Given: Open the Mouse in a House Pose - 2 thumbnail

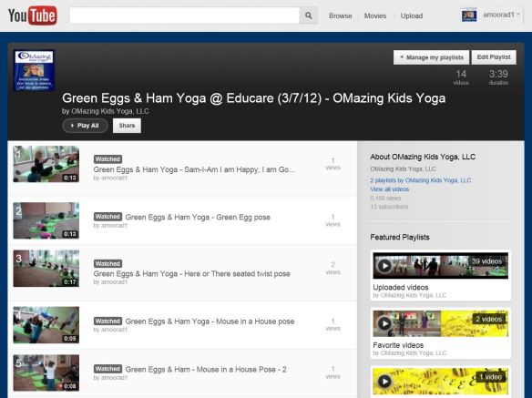Looking at the screenshot, I should coord(46,372).
